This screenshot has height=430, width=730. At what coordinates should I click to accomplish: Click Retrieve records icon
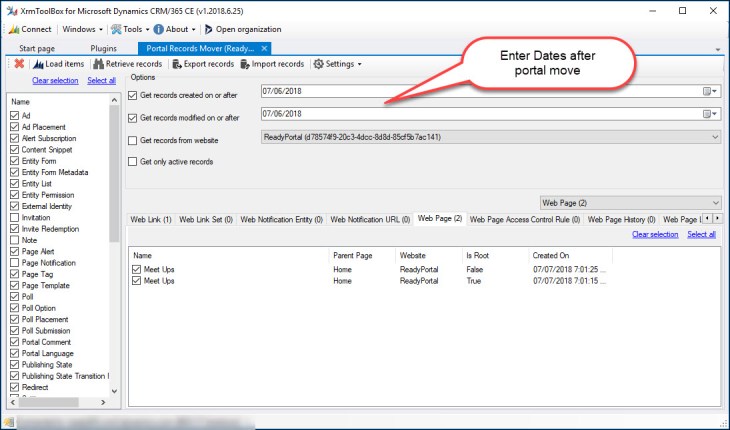tap(98, 64)
